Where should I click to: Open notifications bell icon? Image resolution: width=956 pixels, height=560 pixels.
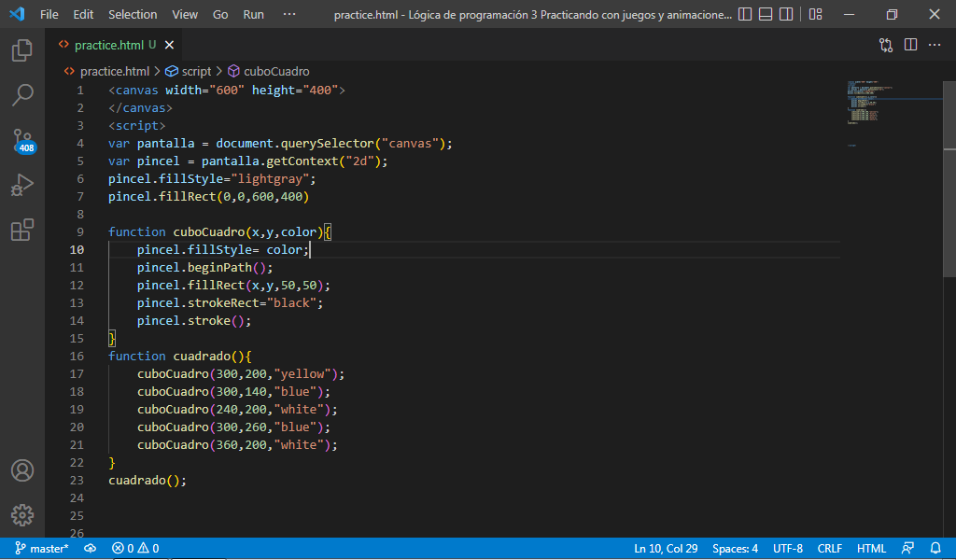[935, 549]
